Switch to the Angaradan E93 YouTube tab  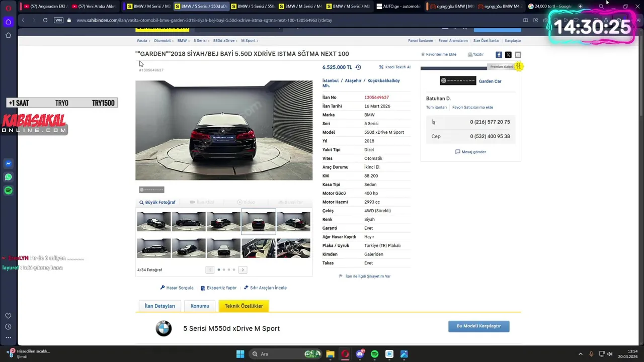46,7
